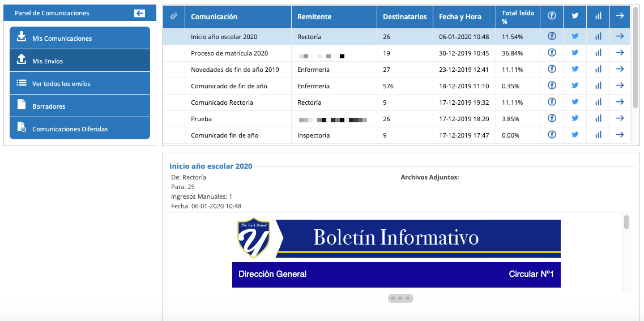Share Inicio año escolar 2020 on Facebook
The height and width of the screenshot is (321, 644).
552,36
